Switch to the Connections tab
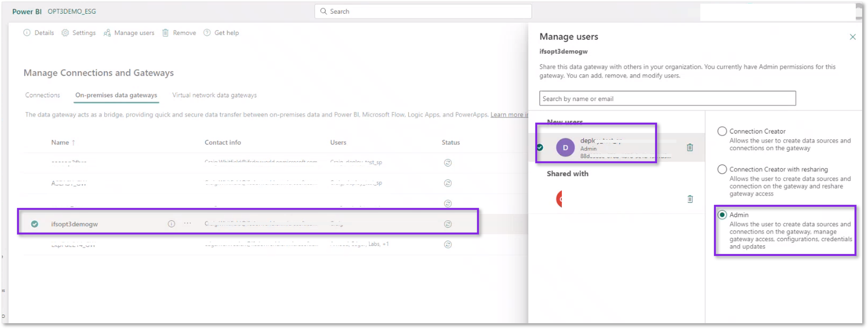 pyautogui.click(x=42, y=95)
